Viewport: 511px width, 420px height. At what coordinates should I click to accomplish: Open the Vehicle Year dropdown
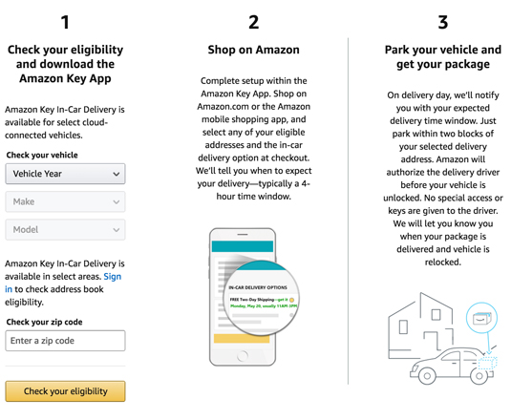(65, 174)
